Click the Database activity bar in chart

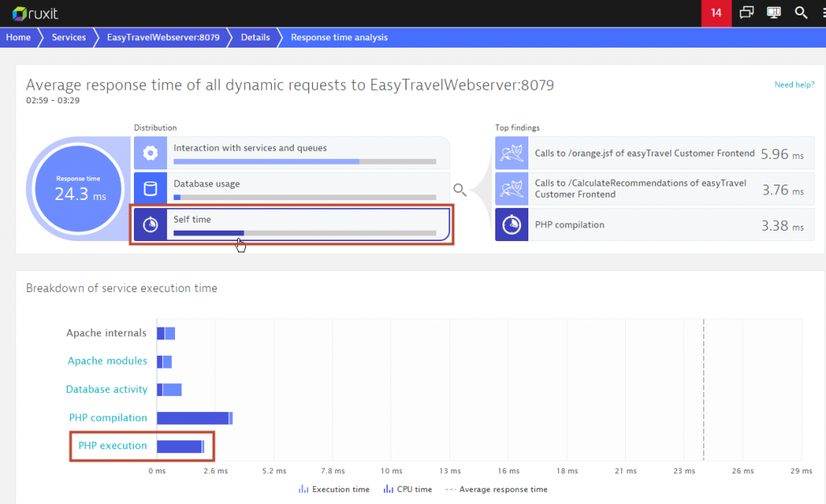(x=169, y=389)
